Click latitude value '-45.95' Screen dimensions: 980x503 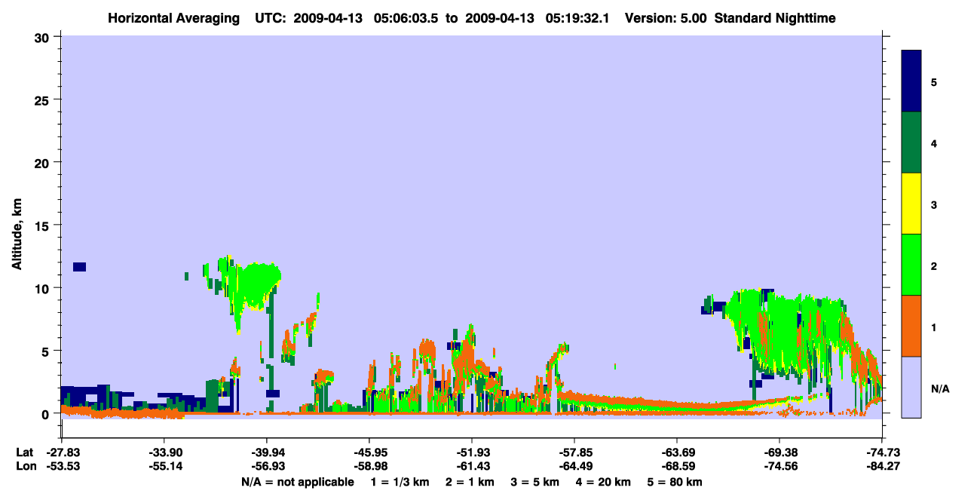(369, 452)
